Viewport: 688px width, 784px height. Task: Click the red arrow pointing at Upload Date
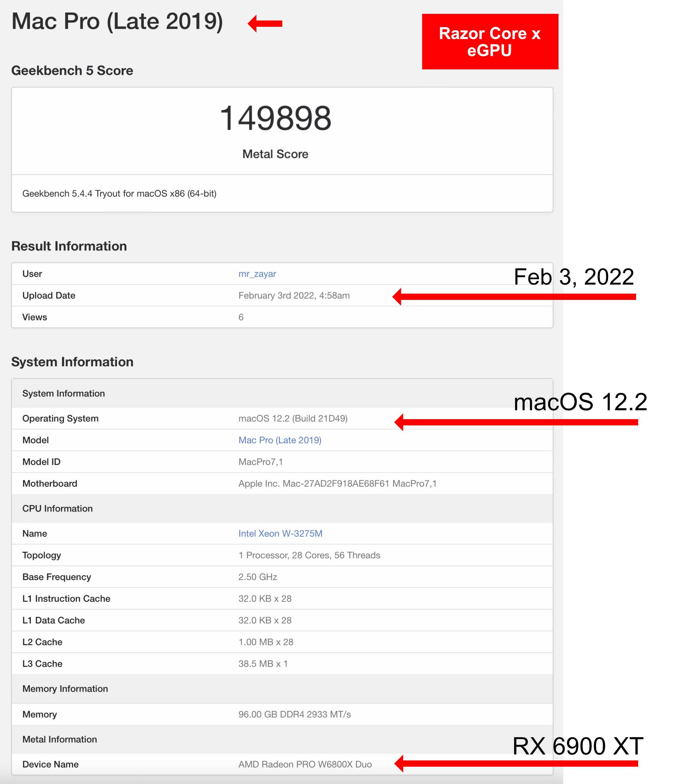pyautogui.click(x=513, y=296)
